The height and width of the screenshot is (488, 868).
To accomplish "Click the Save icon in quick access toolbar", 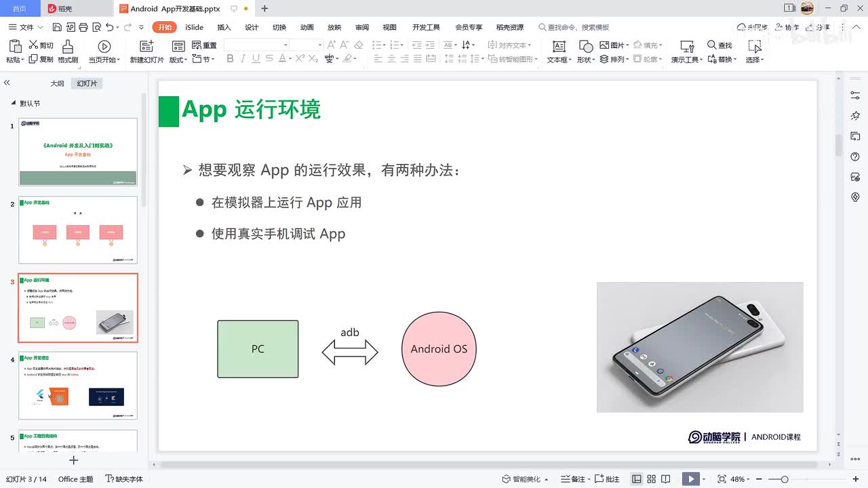I will [57, 27].
